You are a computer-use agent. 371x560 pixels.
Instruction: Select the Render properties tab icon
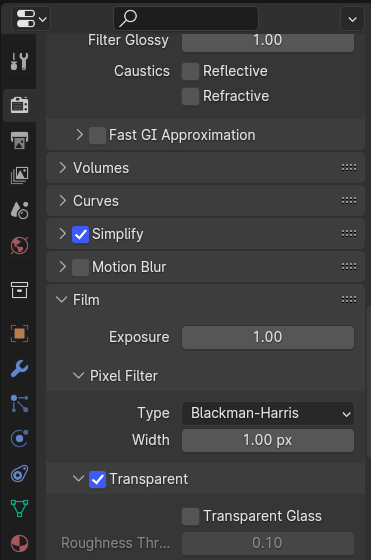(19, 105)
